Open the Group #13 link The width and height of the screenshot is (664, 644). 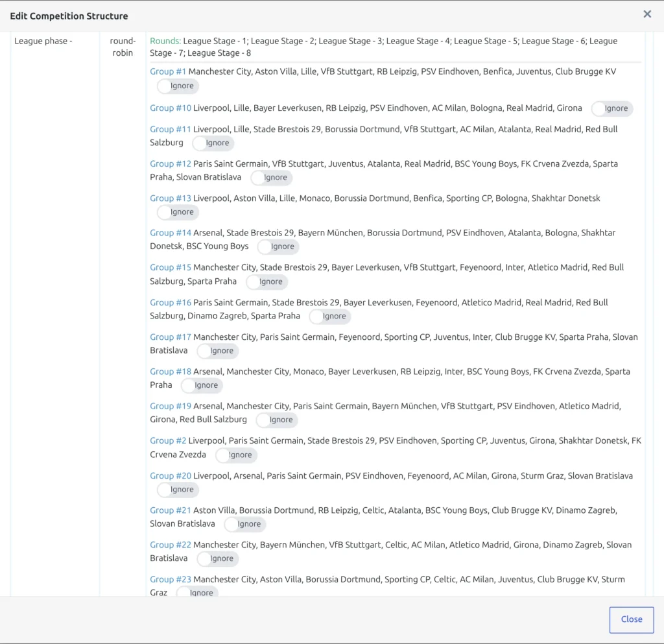(171, 198)
